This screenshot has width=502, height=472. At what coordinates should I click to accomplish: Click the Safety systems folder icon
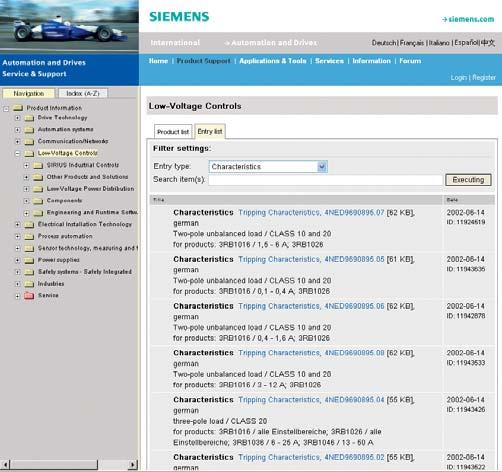coord(29,272)
